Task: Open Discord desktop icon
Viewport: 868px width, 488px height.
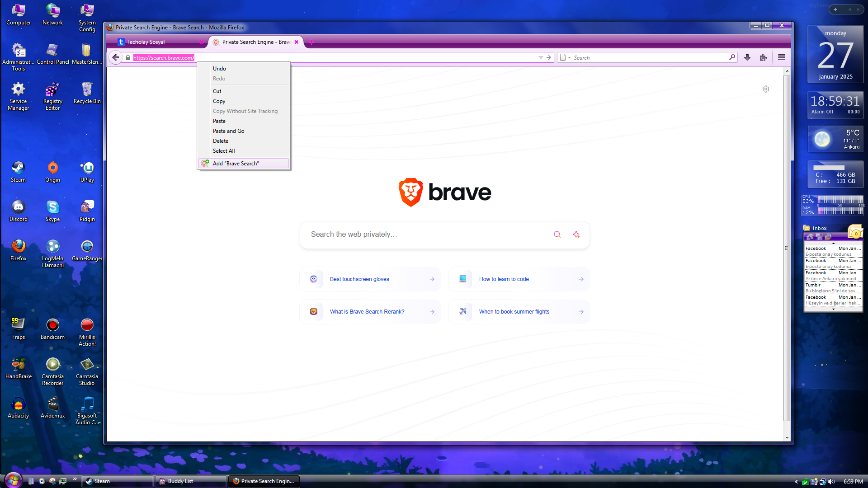Action: click(x=19, y=211)
